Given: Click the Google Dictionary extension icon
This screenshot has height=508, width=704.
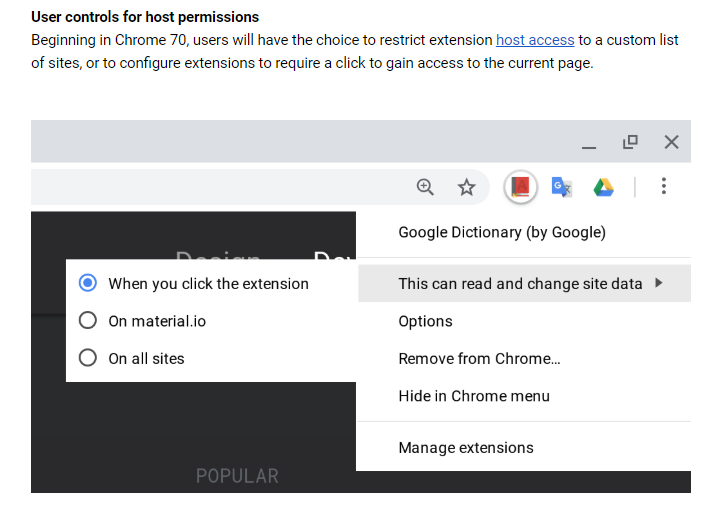Looking at the screenshot, I should point(520,187).
